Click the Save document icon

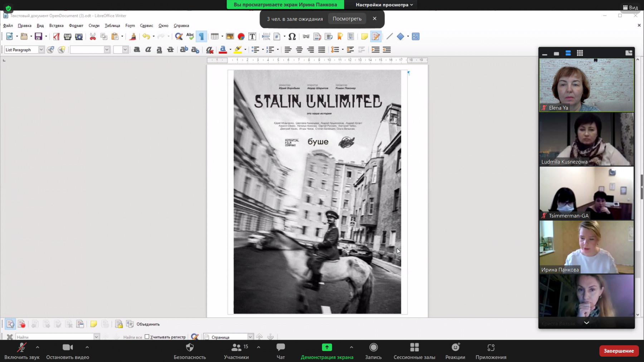point(38,36)
